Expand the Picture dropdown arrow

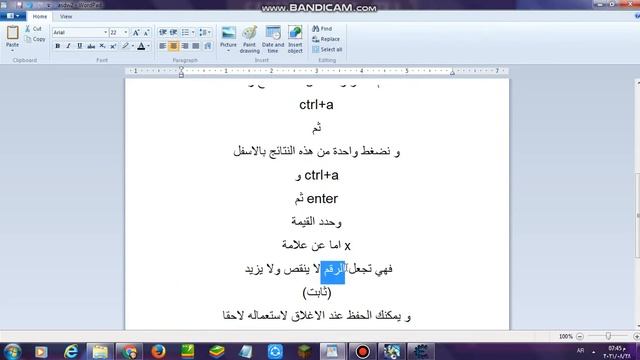tap(228, 51)
